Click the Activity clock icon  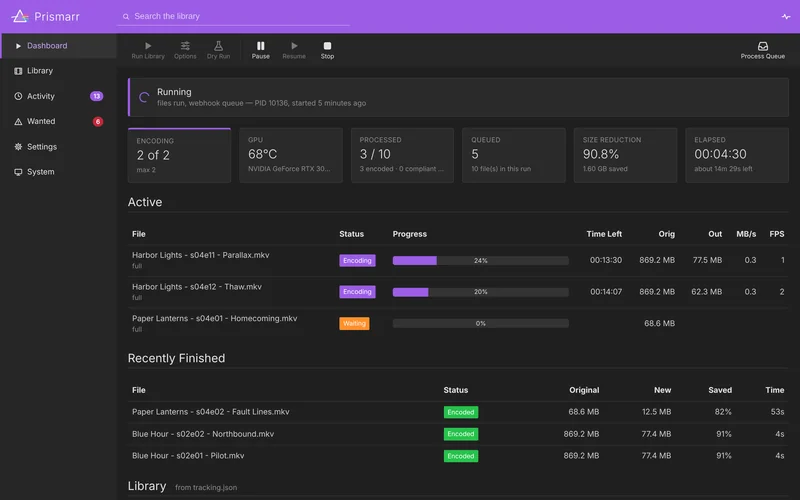(x=18, y=96)
